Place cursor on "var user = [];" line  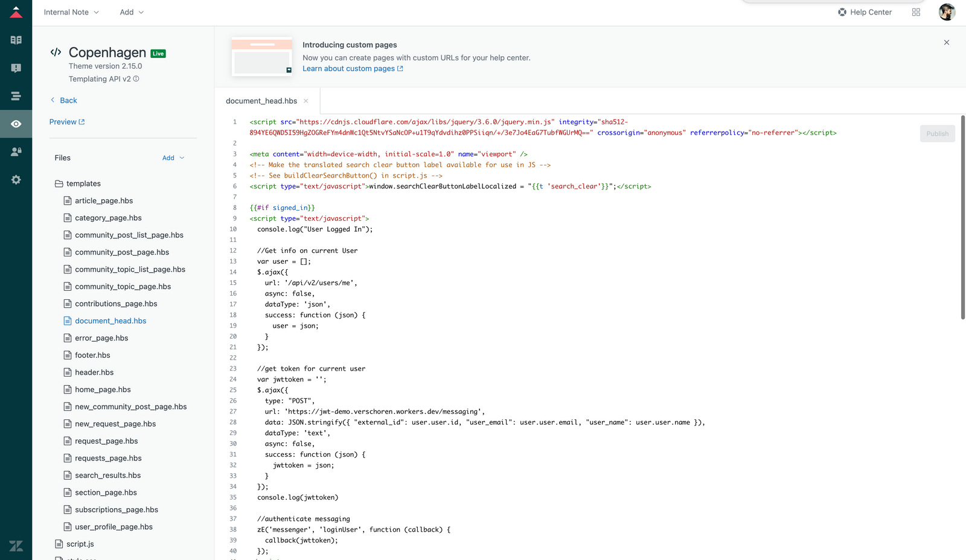(284, 262)
